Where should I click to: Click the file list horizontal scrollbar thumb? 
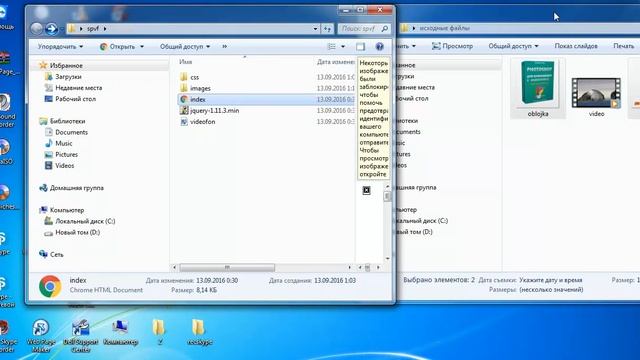click(x=227, y=267)
